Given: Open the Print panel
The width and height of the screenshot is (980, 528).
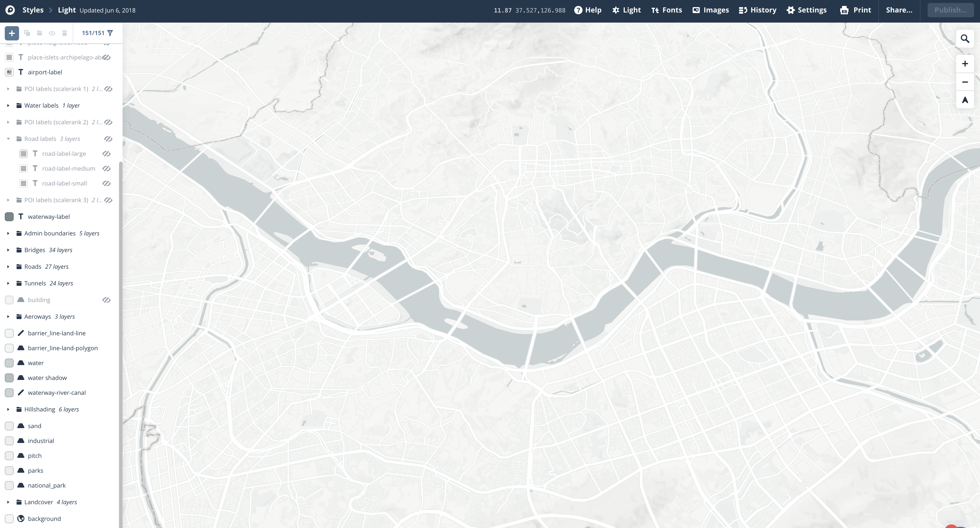Looking at the screenshot, I should click(x=855, y=10).
